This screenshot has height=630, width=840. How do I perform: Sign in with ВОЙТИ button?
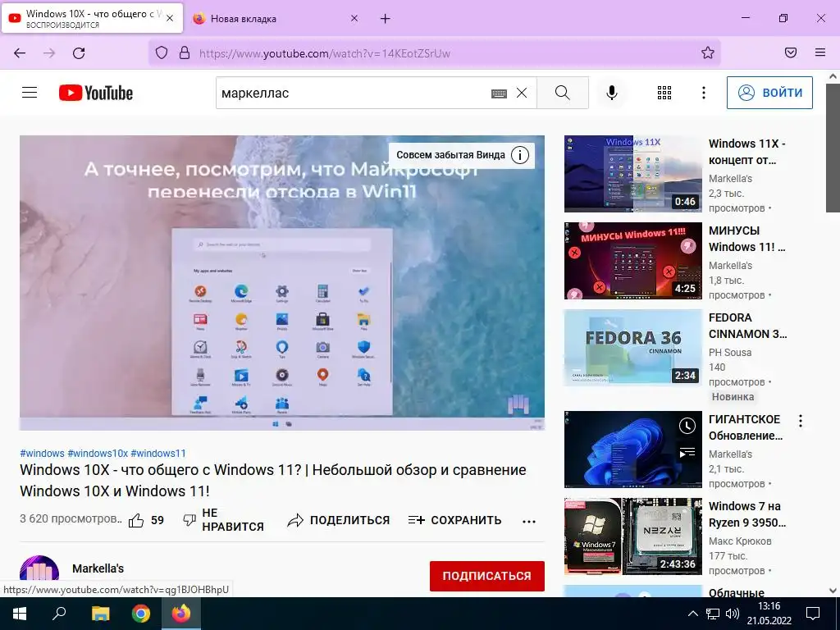pos(769,93)
